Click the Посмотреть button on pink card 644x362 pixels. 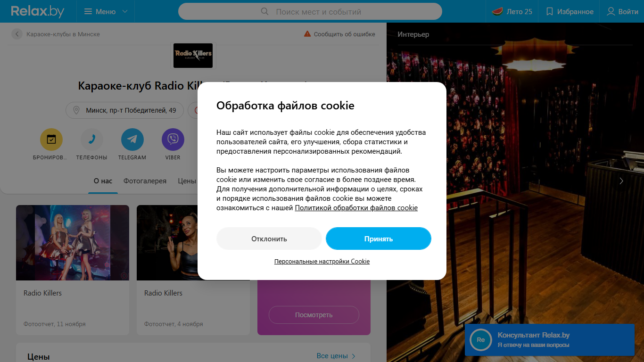[314, 315]
